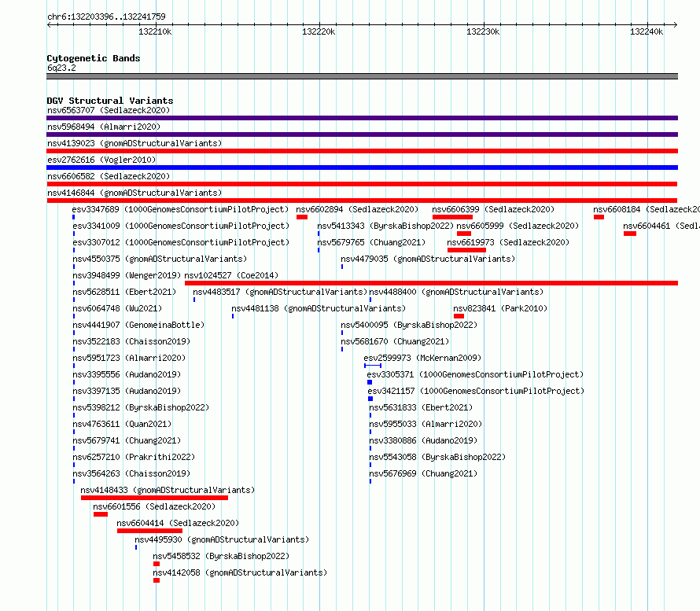Click red bar under nsv6619973 (Sedlazeck2020)
Screen dimensions: 700x611
coord(466,250)
